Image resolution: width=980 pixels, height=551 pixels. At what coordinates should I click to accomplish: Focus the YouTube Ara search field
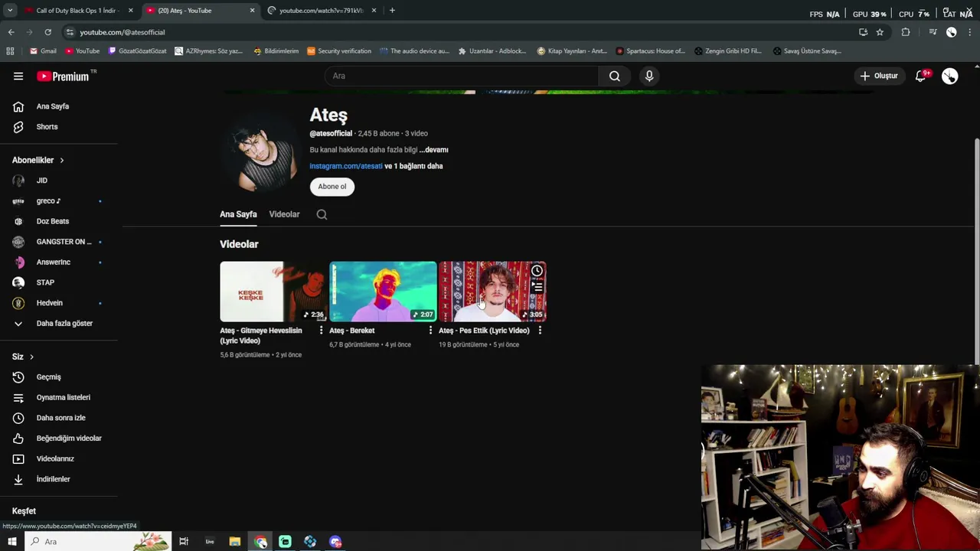click(x=462, y=76)
